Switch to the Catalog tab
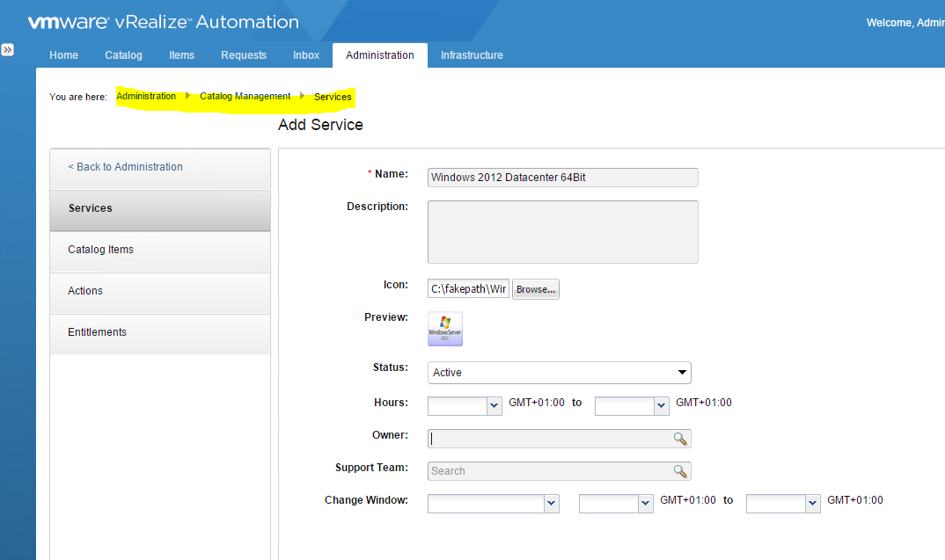This screenshot has width=945, height=560. [x=123, y=55]
